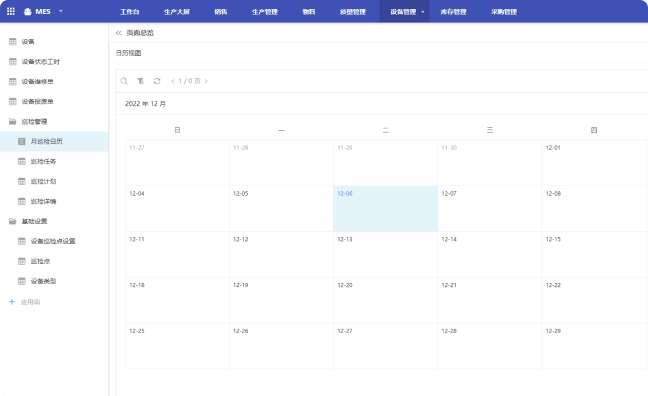
Task: Open the 物料 menu
Action: point(309,12)
